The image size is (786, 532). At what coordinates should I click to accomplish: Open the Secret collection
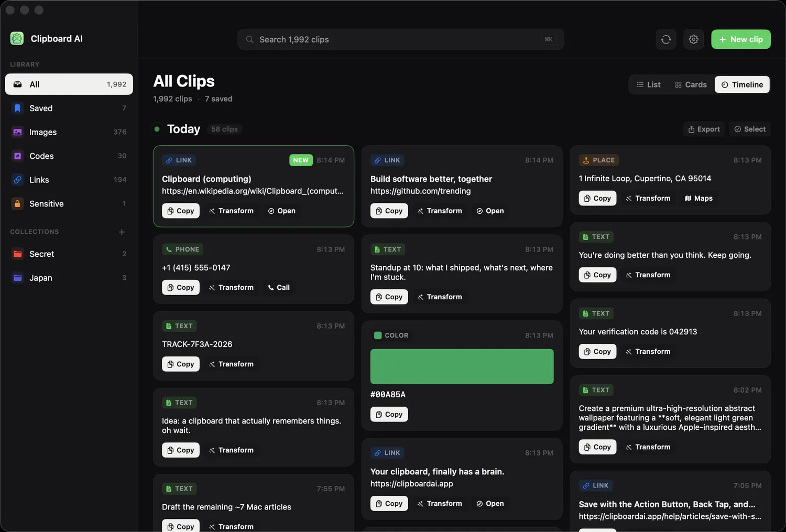[x=69, y=254]
